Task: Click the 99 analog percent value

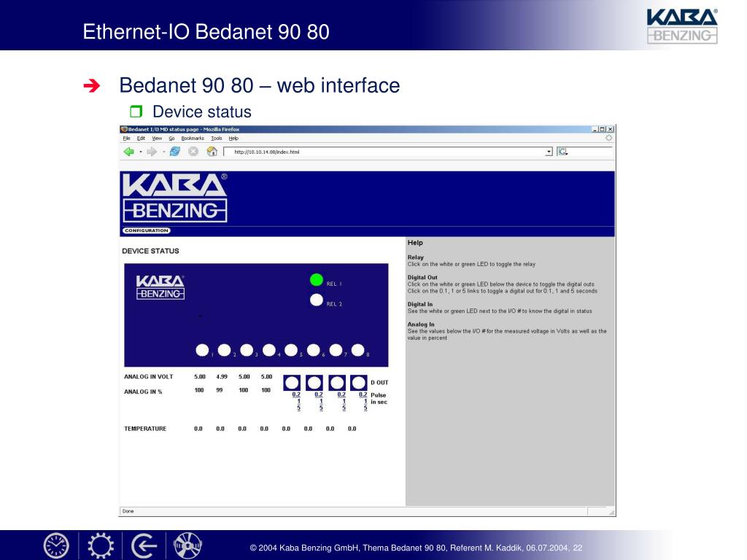Action: coord(219,390)
